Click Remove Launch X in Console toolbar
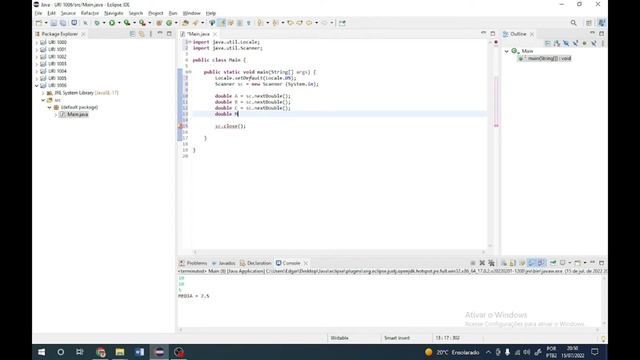This screenshot has width=640, height=360. pyautogui.click(x=482, y=263)
